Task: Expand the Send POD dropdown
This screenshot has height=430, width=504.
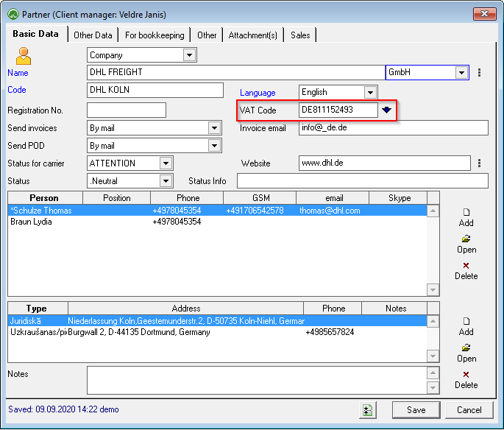Action: pyautogui.click(x=214, y=146)
